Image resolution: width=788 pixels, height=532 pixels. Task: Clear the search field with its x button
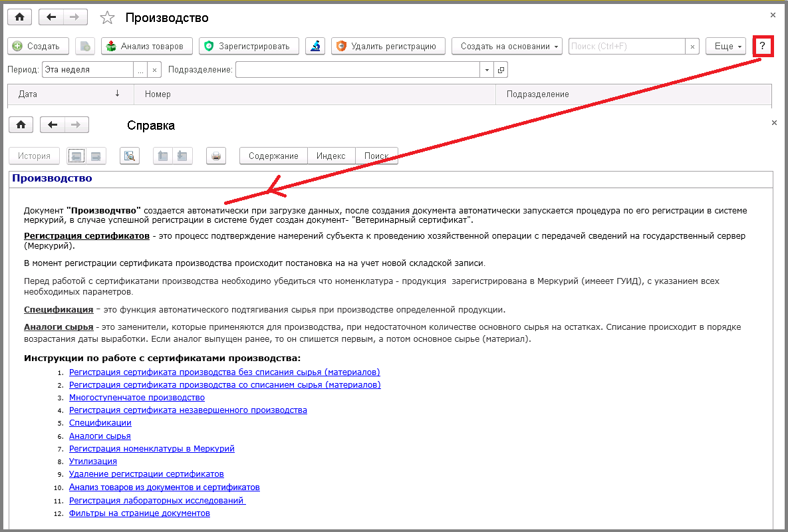click(x=692, y=46)
